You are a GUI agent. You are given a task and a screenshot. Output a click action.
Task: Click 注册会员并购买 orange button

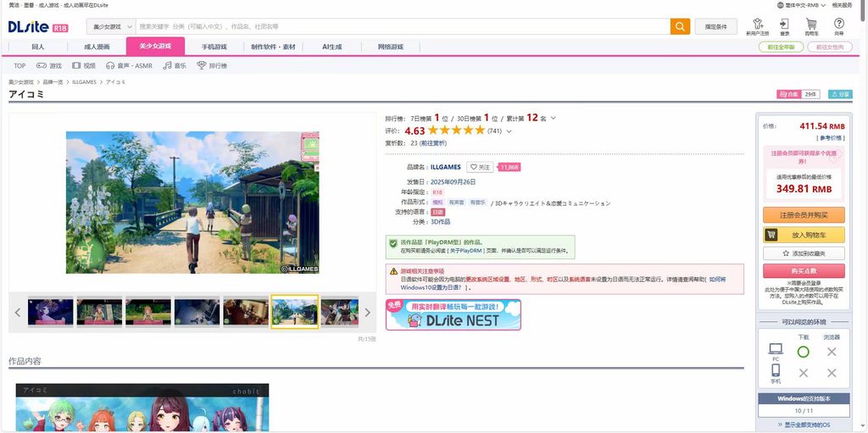(804, 215)
